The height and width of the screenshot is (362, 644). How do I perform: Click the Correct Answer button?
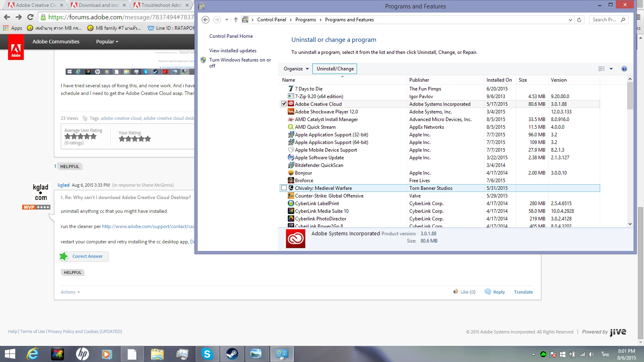[84, 256]
